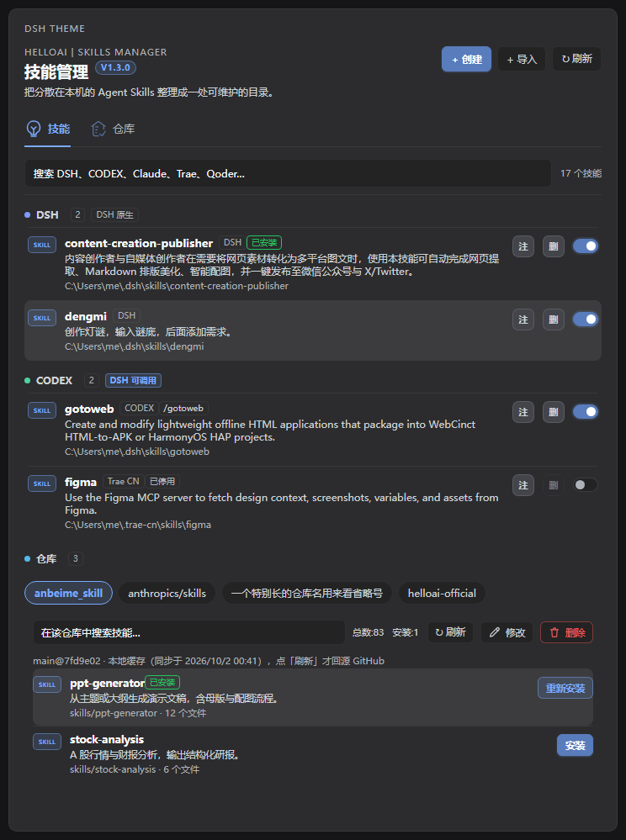This screenshot has width=626, height=840.
Task: Click the 已安装 badge on content-creation-publisher
Action: coord(264,243)
